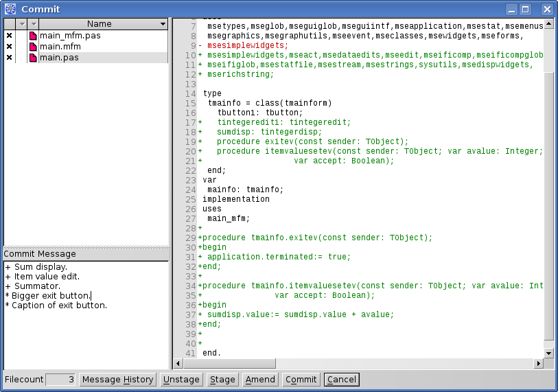Cancel the commit dialog
Viewport: 558px width, 392px height.
341,380
